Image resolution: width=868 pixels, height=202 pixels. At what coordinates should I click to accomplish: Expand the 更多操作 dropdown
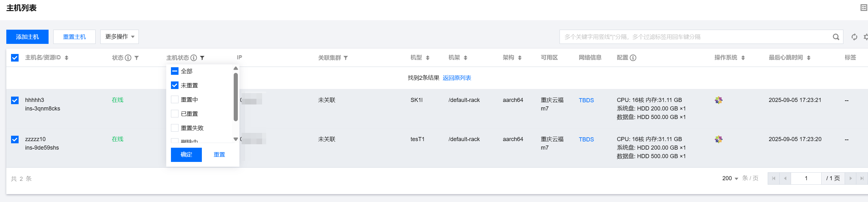[119, 37]
